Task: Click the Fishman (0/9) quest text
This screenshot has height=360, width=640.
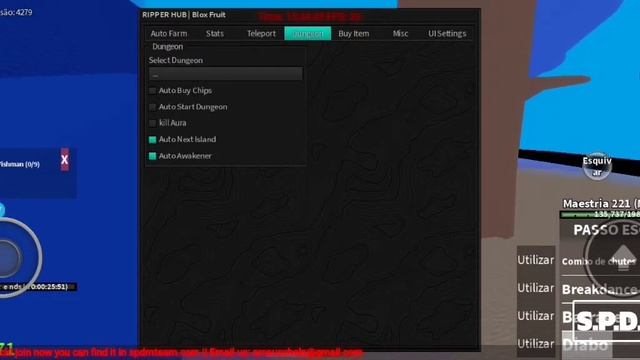Action: point(20,164)
